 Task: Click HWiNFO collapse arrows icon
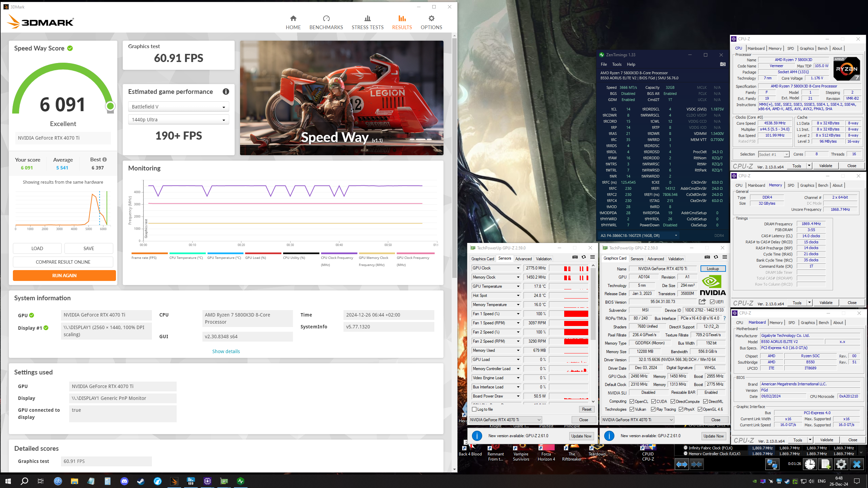tap(696, 464)
